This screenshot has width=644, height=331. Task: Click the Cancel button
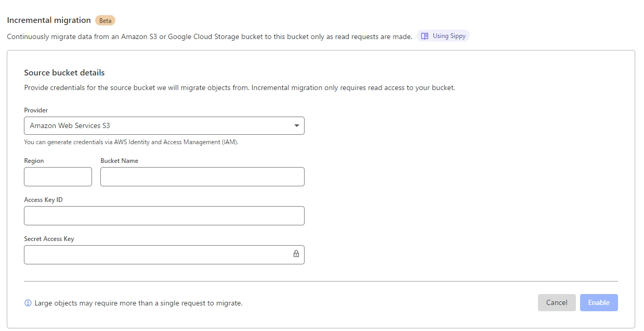557,302
